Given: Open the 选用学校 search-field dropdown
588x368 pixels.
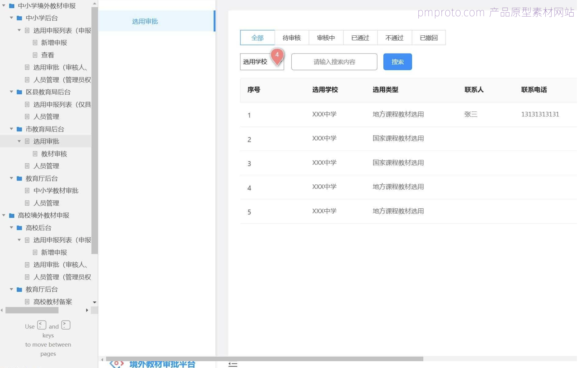Looking at the screenshot, I should pos(262,62).
